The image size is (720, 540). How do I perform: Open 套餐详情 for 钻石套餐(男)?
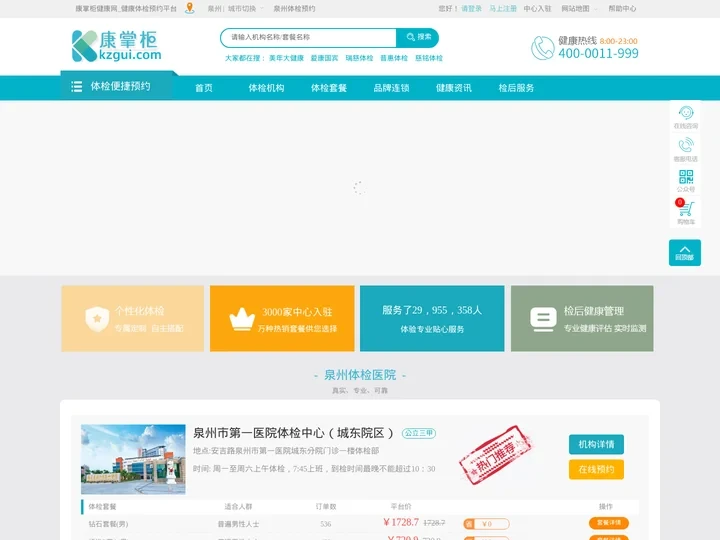[x=609, y=523]
